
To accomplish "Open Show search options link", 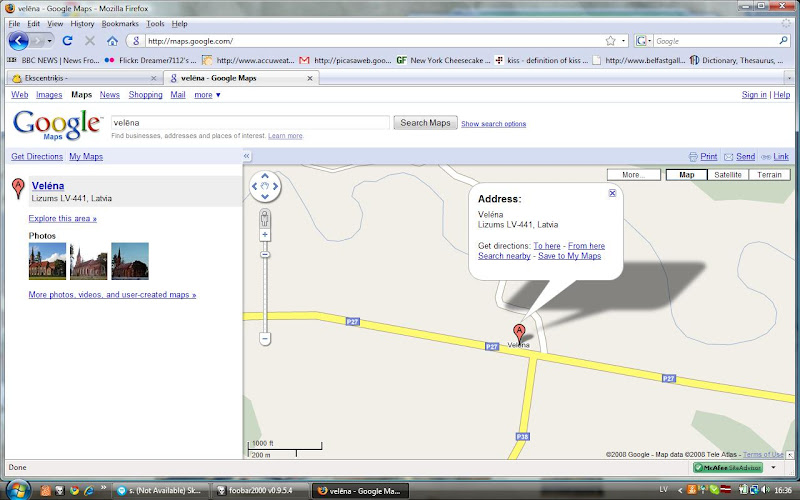I will click(493, 123).
